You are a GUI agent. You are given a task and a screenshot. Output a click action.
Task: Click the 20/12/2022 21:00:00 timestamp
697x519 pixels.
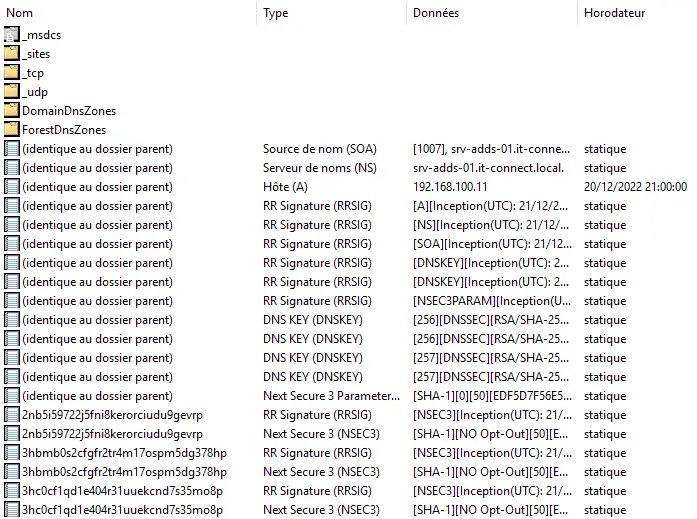click(635, 187)
